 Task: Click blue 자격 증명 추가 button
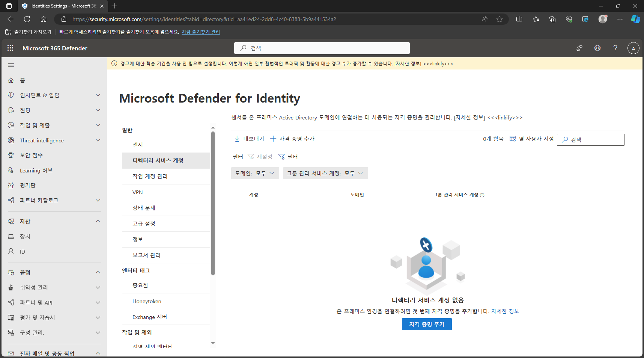click(427, 324)
